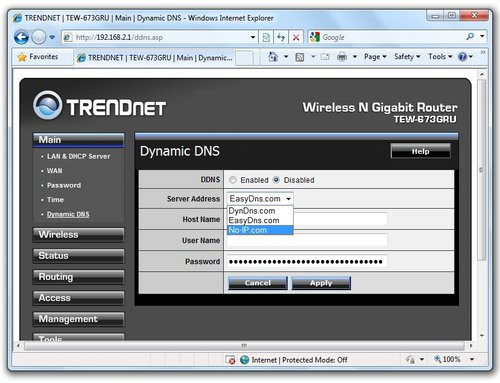The image size is (500, 383).
Task: Click the Refresh page icon
Action: [281, 37]
